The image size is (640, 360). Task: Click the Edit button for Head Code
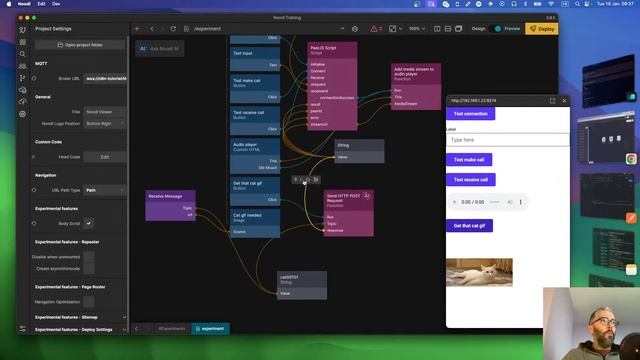(x=105, y=157)
